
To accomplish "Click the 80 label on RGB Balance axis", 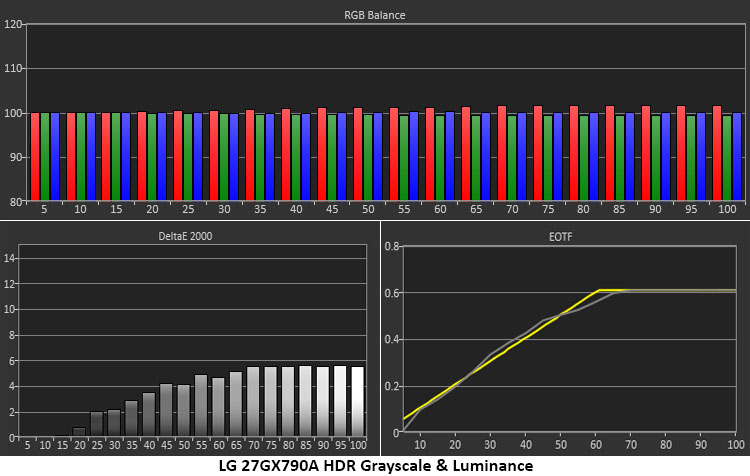I will (16, 202).
